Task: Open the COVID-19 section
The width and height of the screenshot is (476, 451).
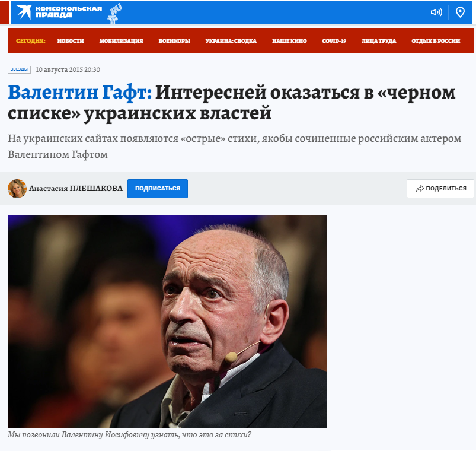Action: pyautogui.click(x=334, y=41)
